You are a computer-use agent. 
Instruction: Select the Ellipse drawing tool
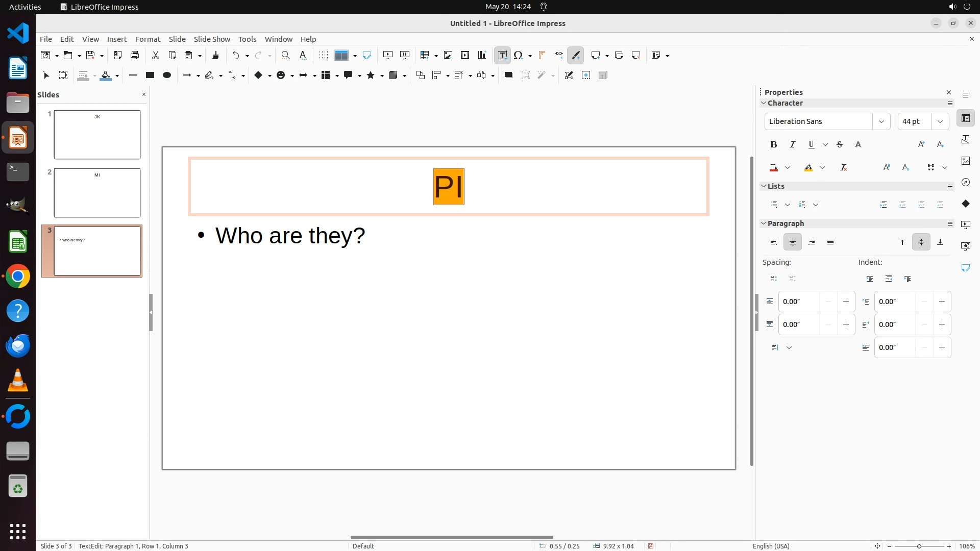pyautogui.click(x=167, y=75)
